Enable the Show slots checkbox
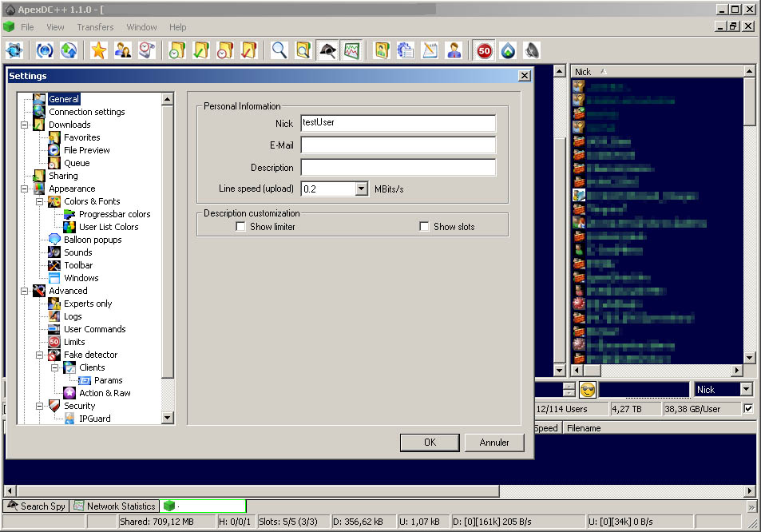Image resolution: width=761 pixels, height=532 pixels. click(424, 227)
